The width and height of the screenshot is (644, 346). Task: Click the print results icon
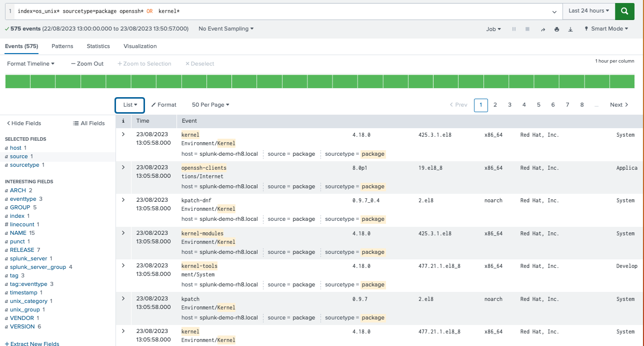click(556, 29)
